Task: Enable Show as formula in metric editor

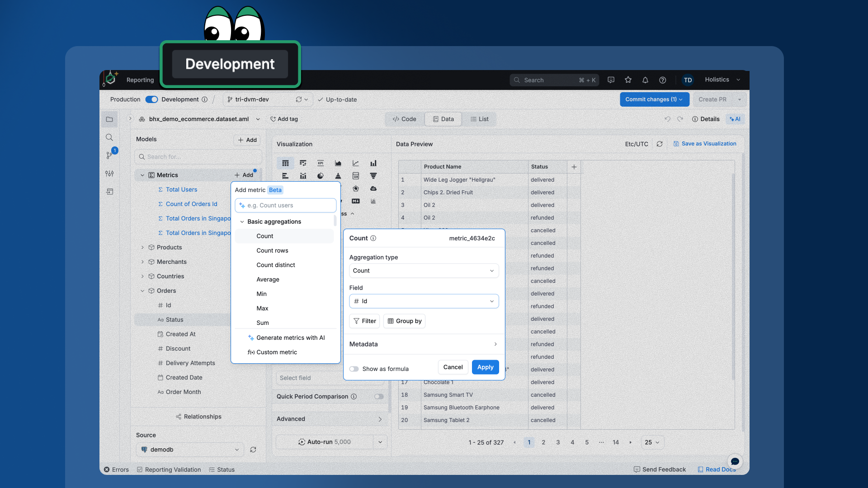Action: coord(354,369)
